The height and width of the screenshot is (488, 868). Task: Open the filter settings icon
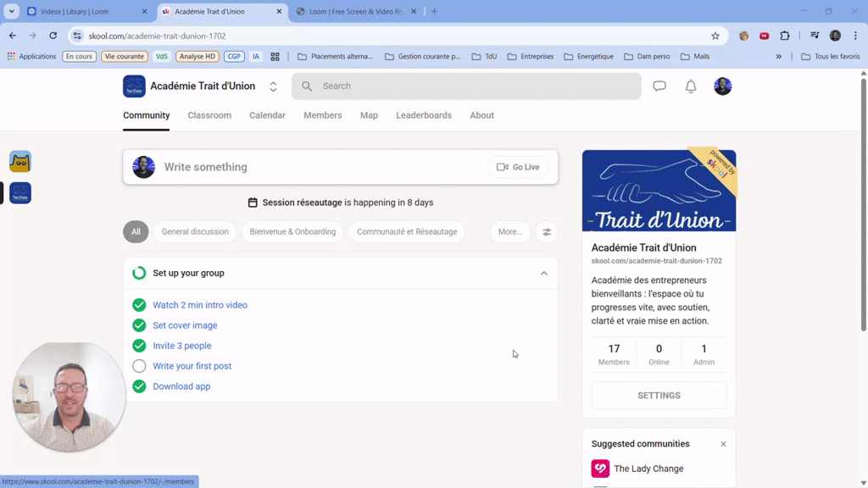(547, 232)
